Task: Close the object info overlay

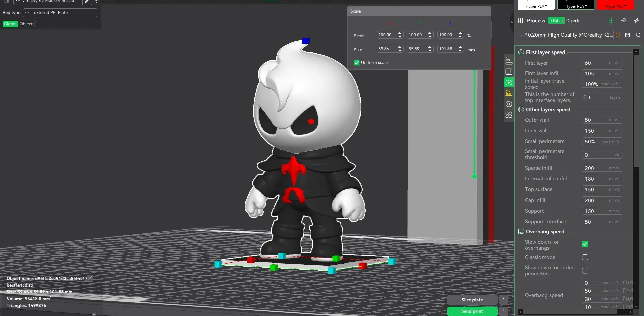Action: 90,278
